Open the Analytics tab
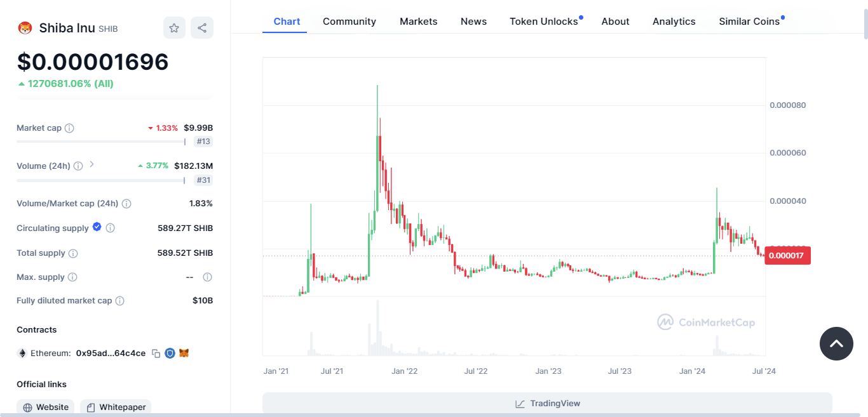The image size is (868, 417). click(x=674, y=22)
